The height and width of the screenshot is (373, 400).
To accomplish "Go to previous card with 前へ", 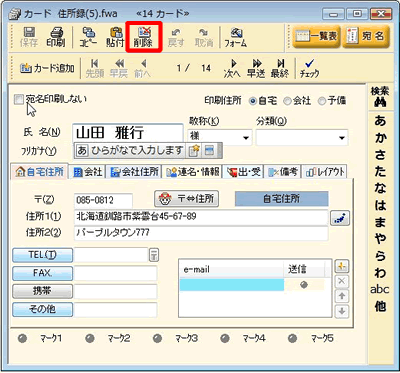I will (x=142, y=68).
